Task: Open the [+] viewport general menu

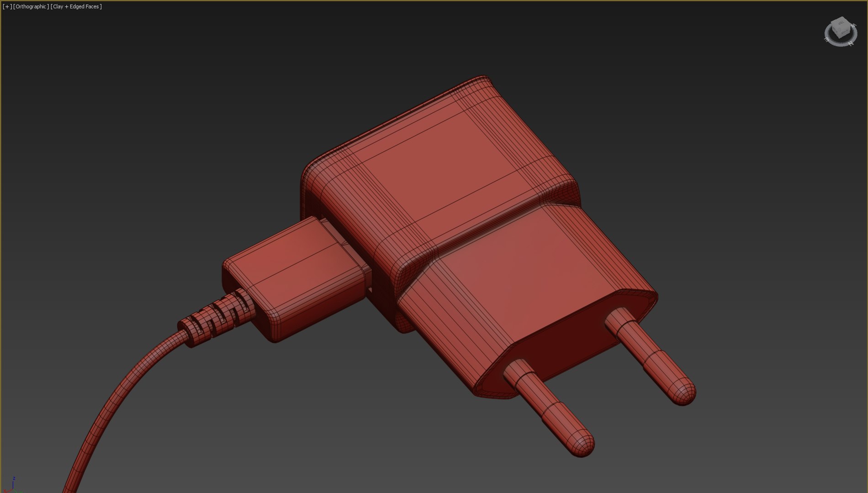Action: tap(7, 6)
